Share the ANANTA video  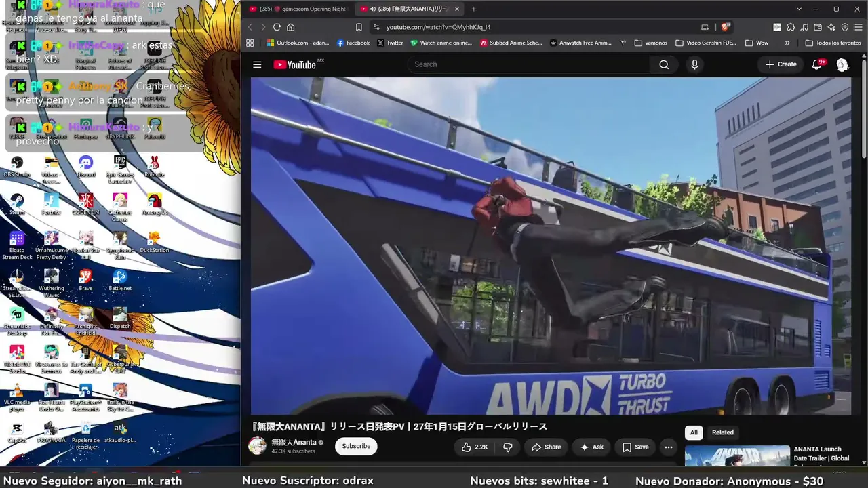pos(546,447)
